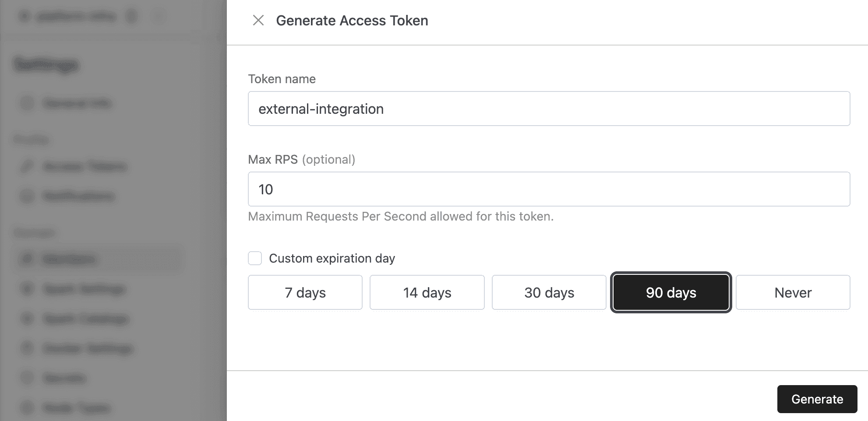This screenshot has height=421, width=868.
Task: Select the external-integration text in Token name
Action: click(x=321, y=109)
